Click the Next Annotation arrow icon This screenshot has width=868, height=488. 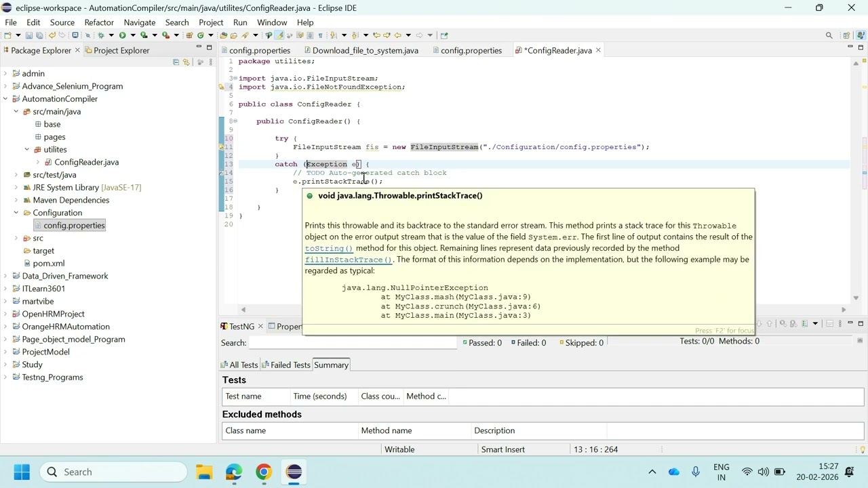coord(332,35)
